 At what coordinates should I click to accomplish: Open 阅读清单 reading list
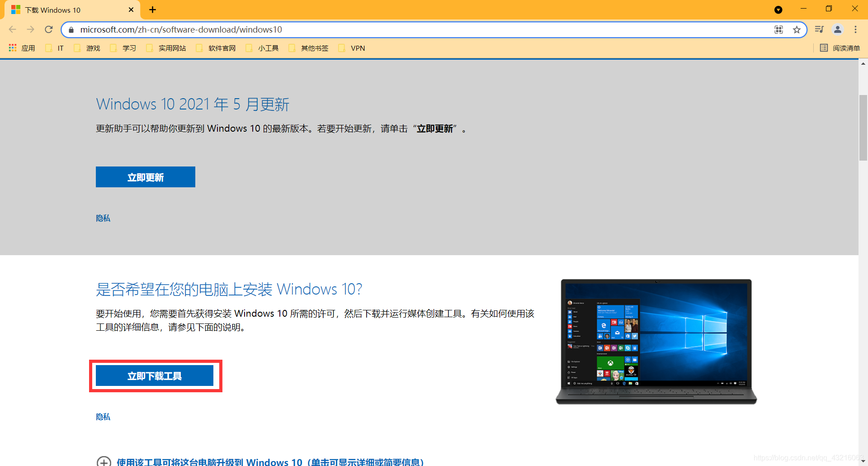point(840,48)
